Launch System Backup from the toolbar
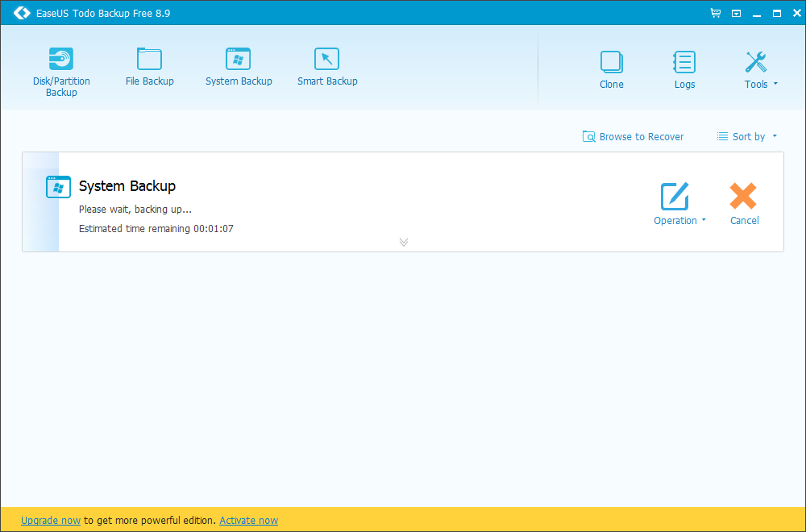806x532 pixels. pos(239,67)
